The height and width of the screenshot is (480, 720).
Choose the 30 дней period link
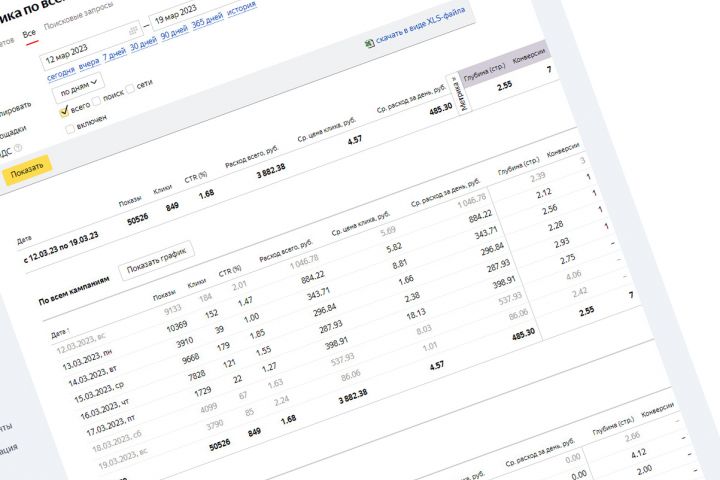pos(144,45)
